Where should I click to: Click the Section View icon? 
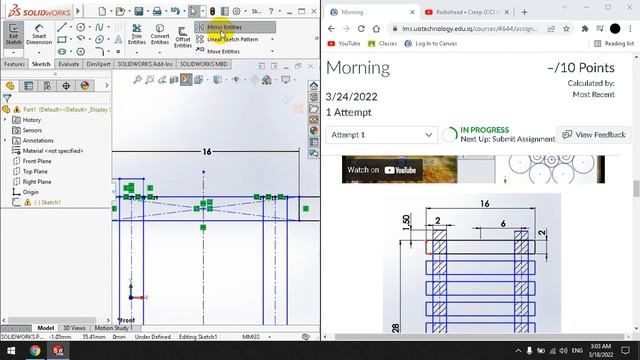[x=174, y=80]
